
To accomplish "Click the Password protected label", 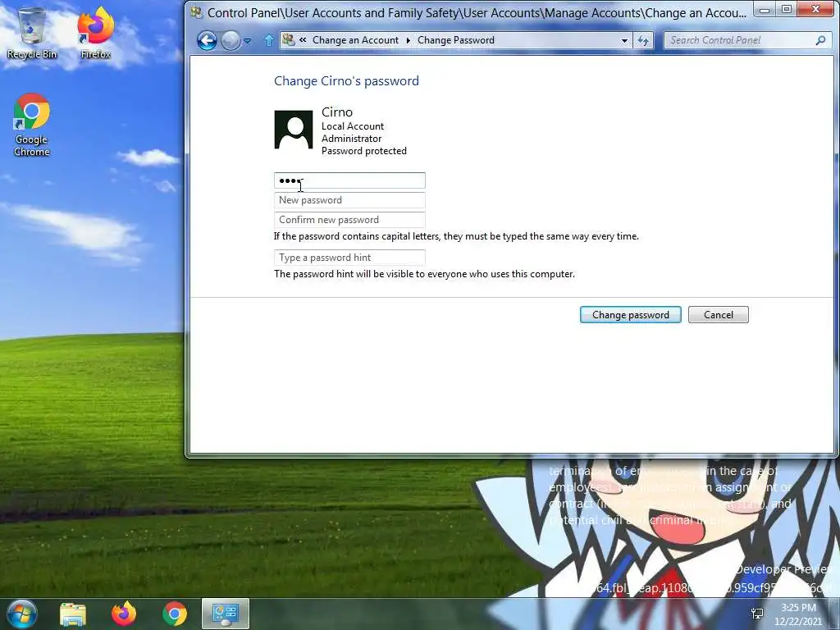I will [363, 151].
